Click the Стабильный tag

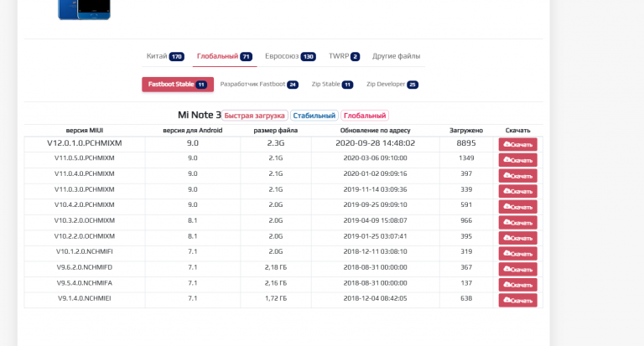[314, 116]
